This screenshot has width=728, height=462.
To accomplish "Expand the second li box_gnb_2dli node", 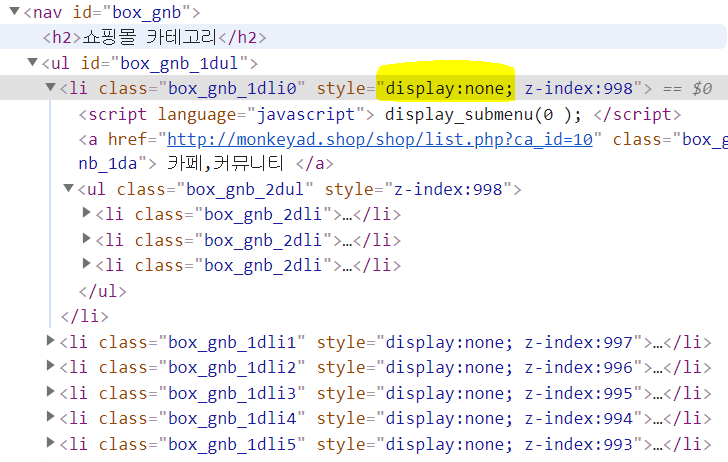I will point(86,238).
